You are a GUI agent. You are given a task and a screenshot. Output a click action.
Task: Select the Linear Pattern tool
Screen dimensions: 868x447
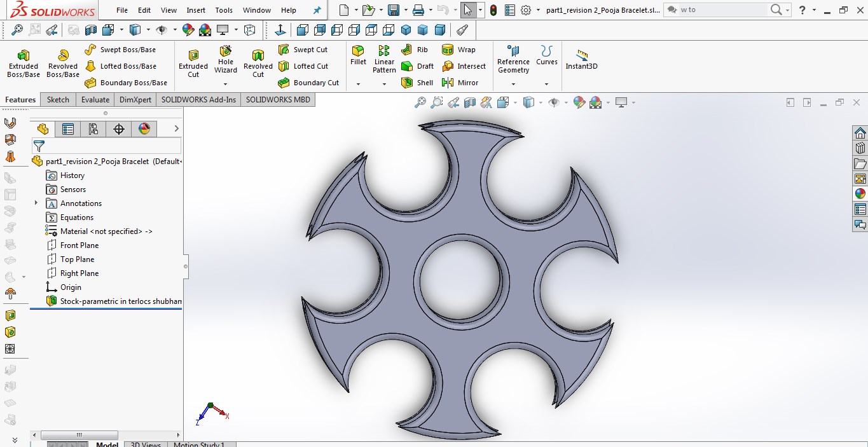[x=384, y=59]
